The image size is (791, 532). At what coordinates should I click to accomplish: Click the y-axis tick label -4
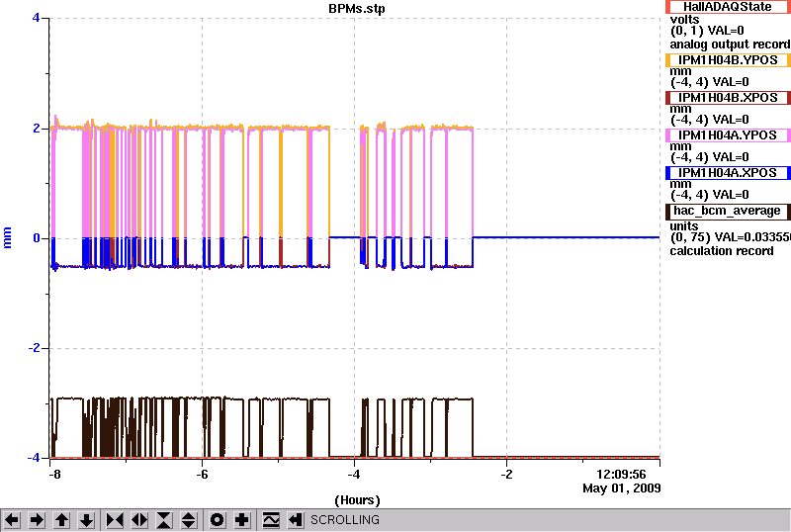34,457
